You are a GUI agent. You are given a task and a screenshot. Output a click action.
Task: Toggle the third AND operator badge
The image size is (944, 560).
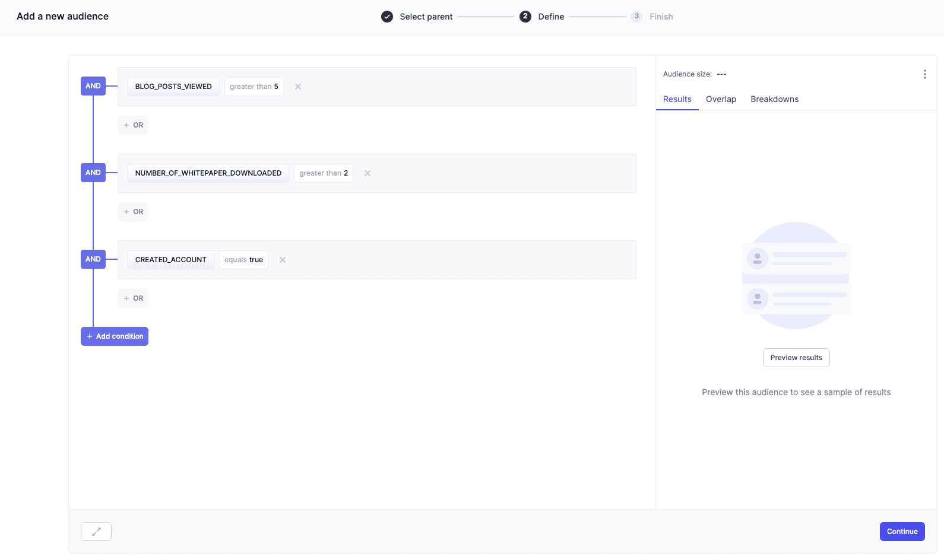pos(93,259)
